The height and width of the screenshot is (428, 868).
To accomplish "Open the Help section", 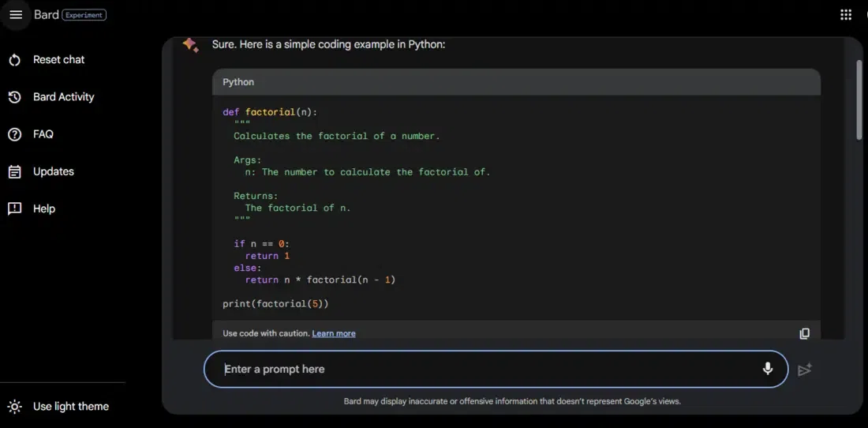I will (x=43, y=208).
